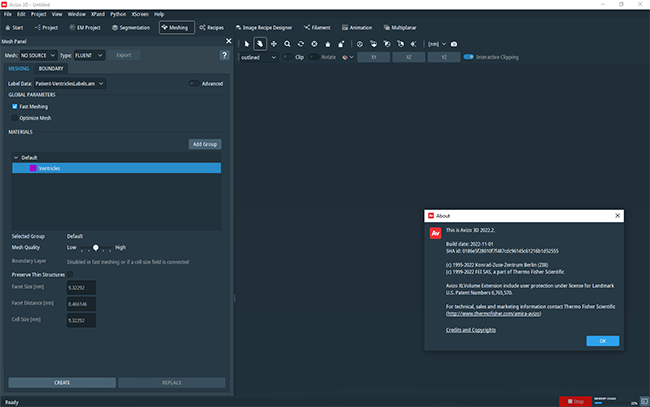Open the thermofisher.com website link
Viewport: 650px width, 407px height.
[x=493, y=314]
